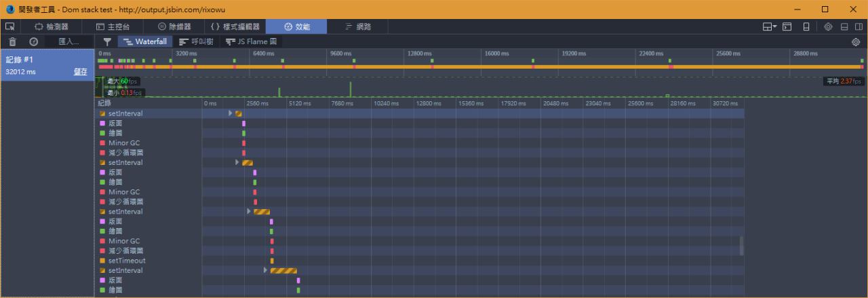Switch to the 網路 tab

point(358,26)
